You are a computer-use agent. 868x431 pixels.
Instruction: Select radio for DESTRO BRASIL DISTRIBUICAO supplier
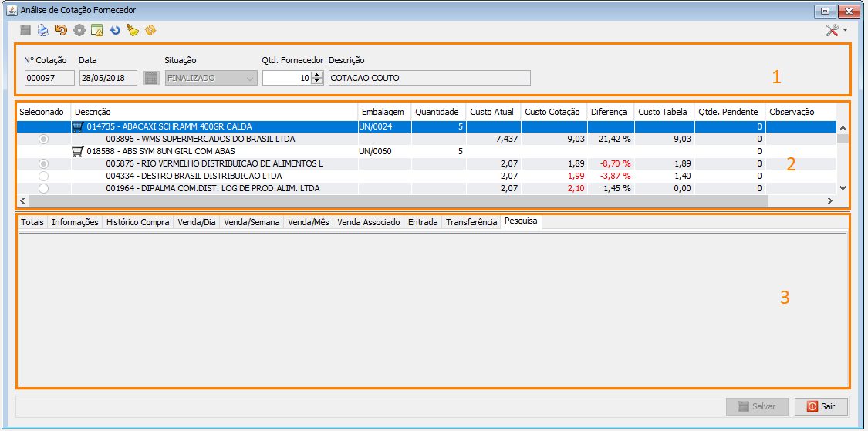point(43,176)
